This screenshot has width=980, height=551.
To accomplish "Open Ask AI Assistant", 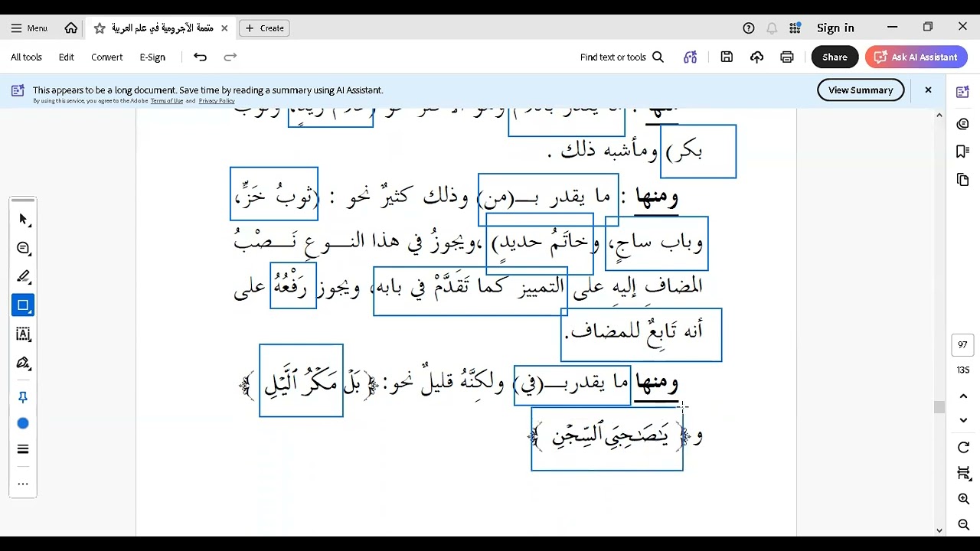I will coord(916,57).
